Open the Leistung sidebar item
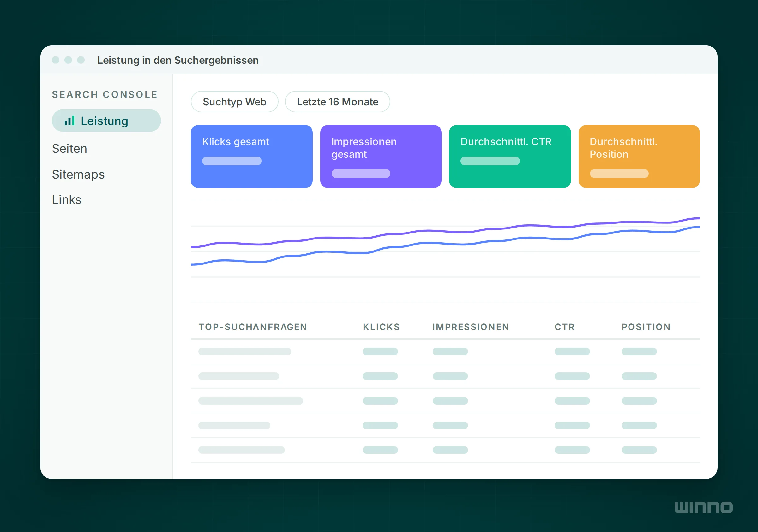The width and height of the screenshot is (758, 532). (x=106, y=121)
